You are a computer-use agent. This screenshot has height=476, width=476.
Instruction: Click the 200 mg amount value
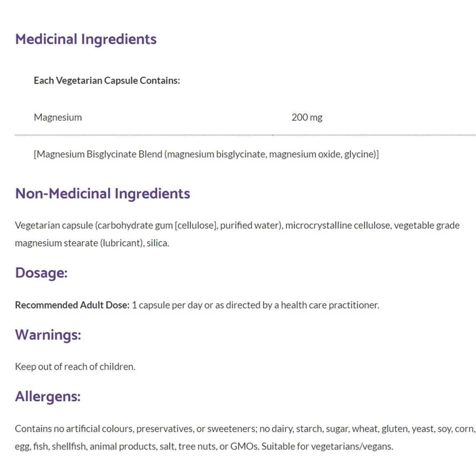(x=307, y=118)
